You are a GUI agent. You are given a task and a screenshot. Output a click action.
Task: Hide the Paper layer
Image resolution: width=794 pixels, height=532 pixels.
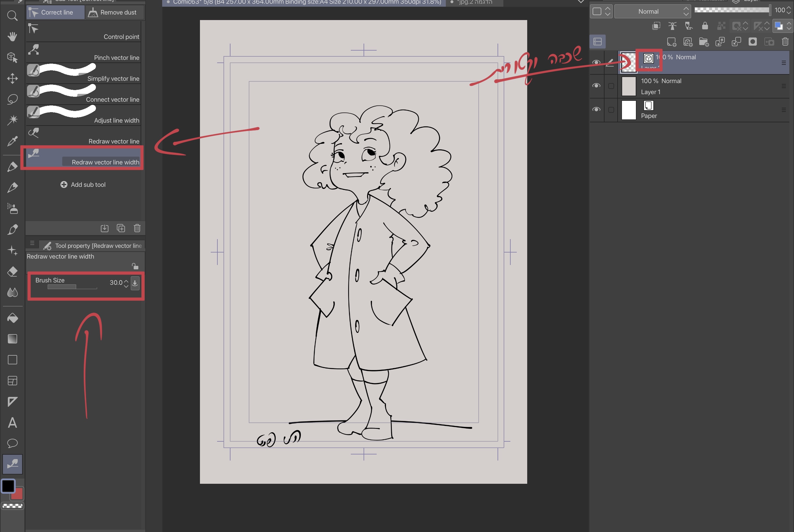(596, 110)
